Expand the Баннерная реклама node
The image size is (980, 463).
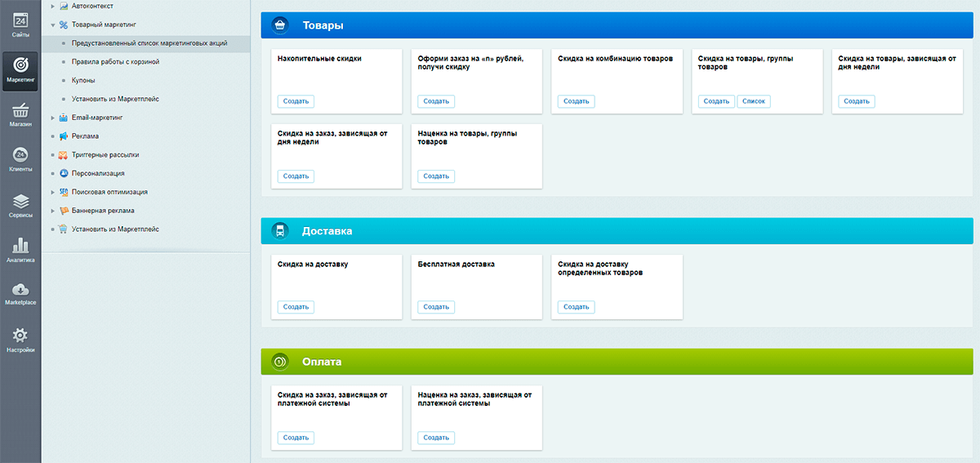pyautogui.click(x=52, y=211)
